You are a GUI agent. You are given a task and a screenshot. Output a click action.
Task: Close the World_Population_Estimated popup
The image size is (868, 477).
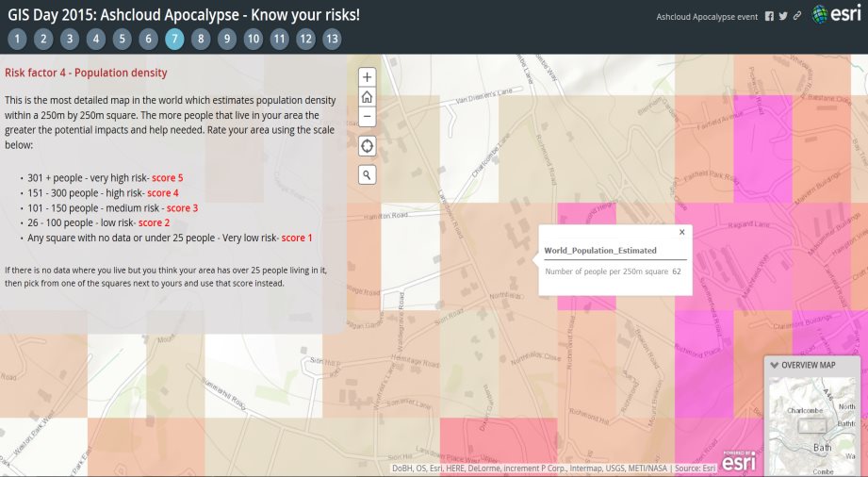[x=681, y=232]
